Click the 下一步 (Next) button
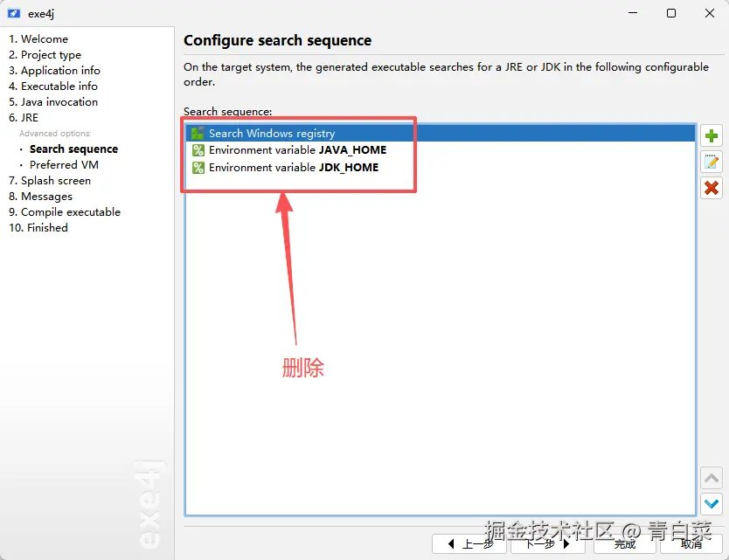 (548, 543)
